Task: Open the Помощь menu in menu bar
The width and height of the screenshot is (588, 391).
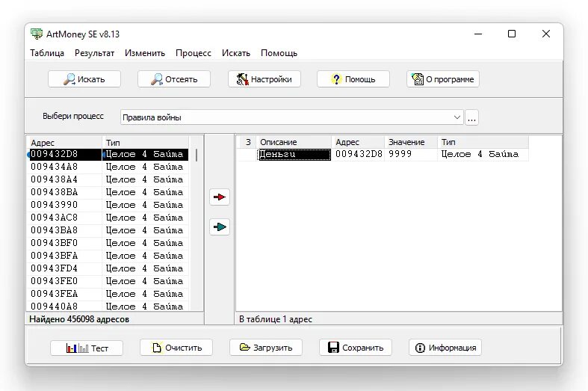Action: coord(279,53)
